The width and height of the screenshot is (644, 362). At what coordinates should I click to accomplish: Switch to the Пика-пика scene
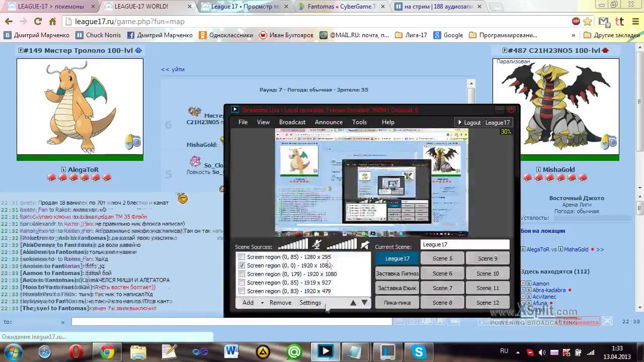[397, 303]
